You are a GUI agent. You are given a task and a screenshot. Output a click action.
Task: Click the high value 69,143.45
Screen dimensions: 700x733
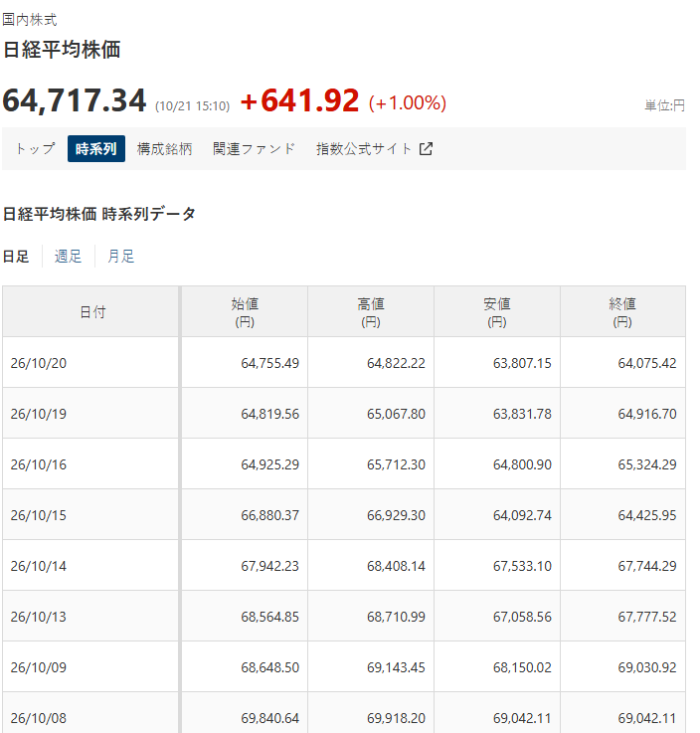(397, 667)
